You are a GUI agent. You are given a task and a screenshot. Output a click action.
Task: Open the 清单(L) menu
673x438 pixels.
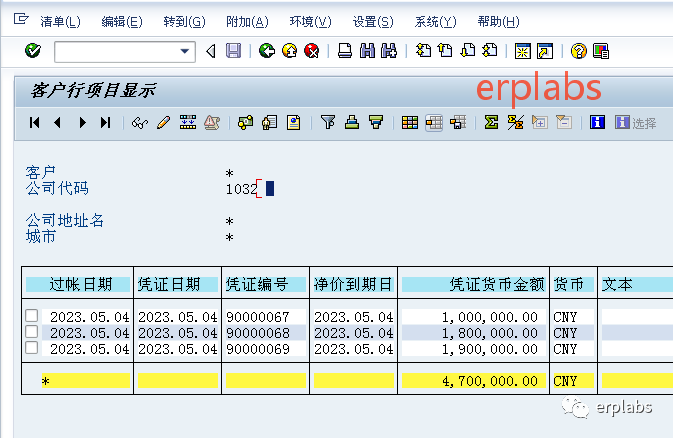pyautogui.click(x=60, y=21)
